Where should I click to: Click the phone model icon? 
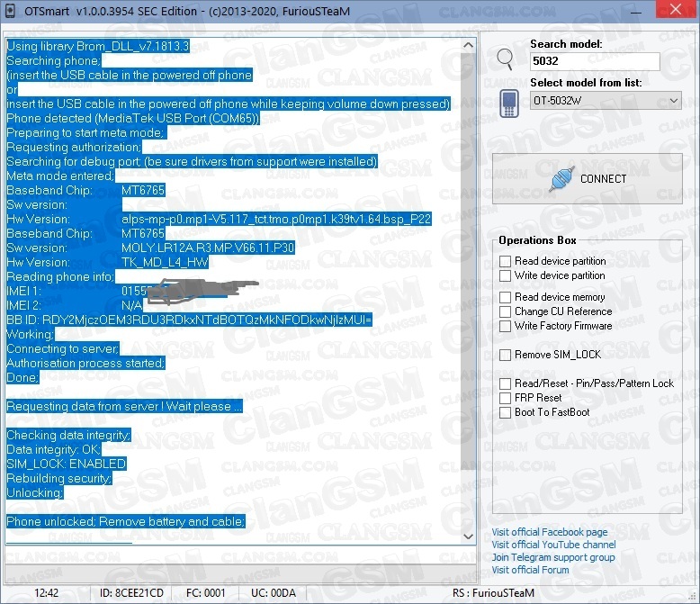click(x=509, y=104)
